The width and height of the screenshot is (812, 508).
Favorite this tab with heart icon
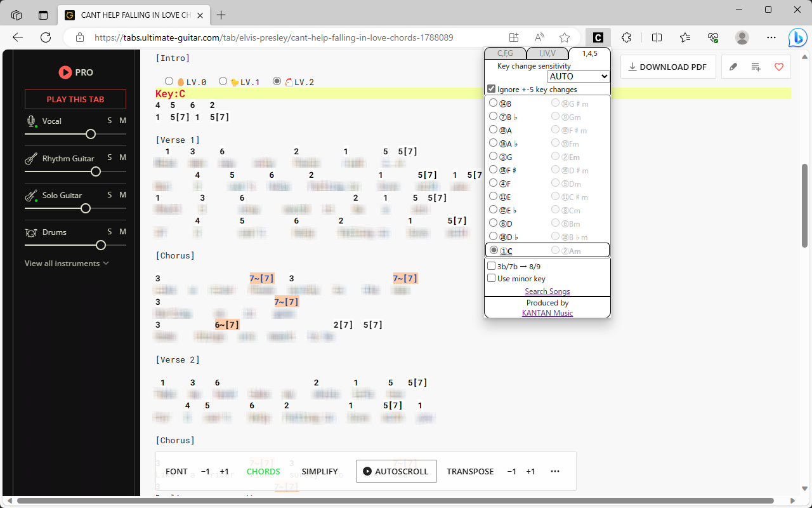click(x=779, y=67)
